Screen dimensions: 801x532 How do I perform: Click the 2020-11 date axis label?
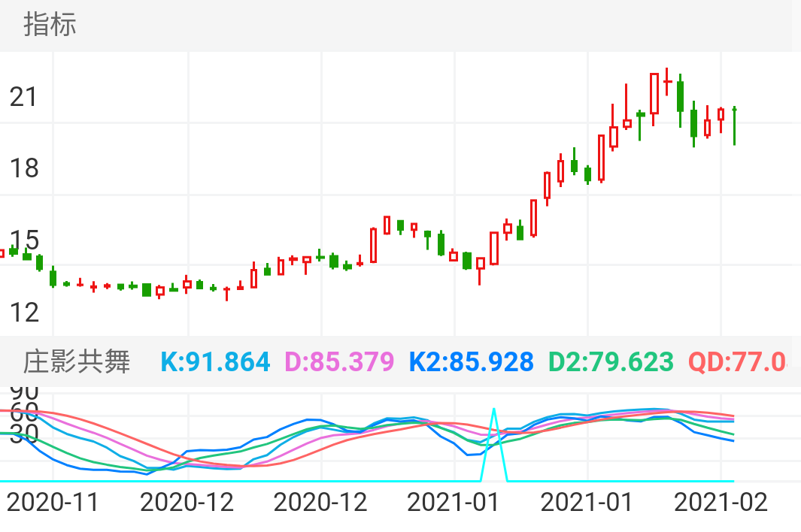coord(53,502)
